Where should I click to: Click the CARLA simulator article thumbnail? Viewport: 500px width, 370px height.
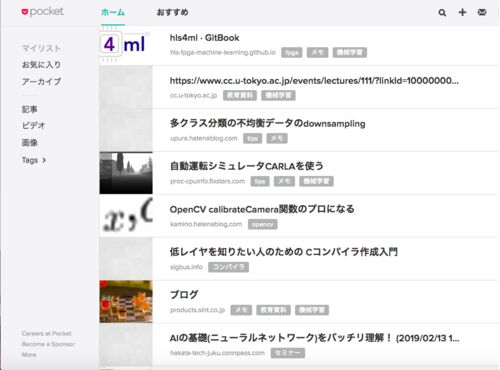(126, 173)
